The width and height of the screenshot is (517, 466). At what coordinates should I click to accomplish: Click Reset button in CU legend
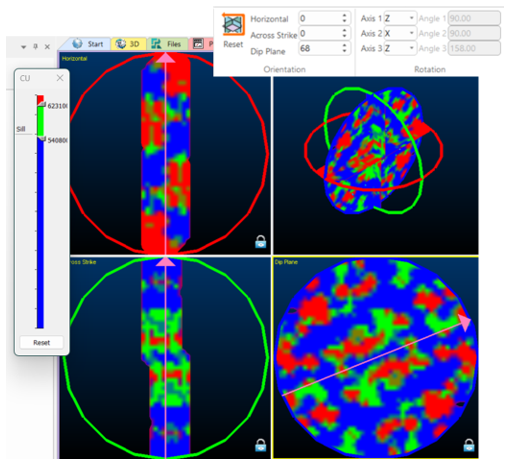pos(41,343)
